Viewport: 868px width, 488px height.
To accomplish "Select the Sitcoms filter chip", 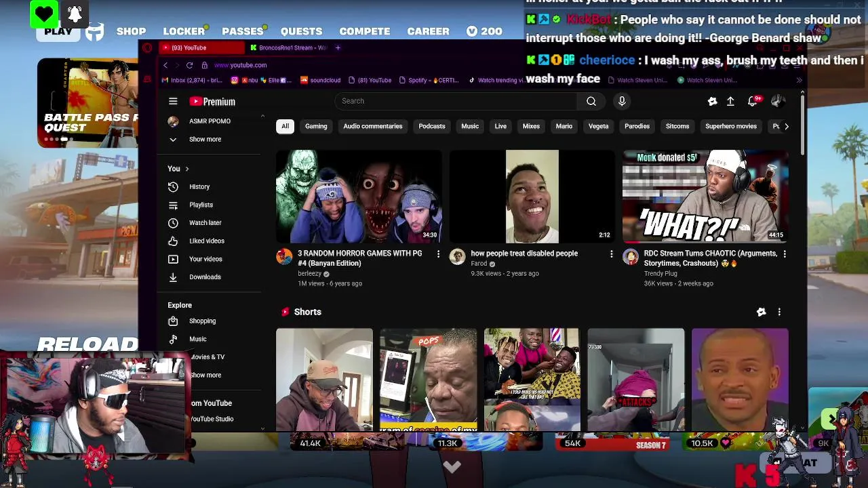I will point(677,126).
